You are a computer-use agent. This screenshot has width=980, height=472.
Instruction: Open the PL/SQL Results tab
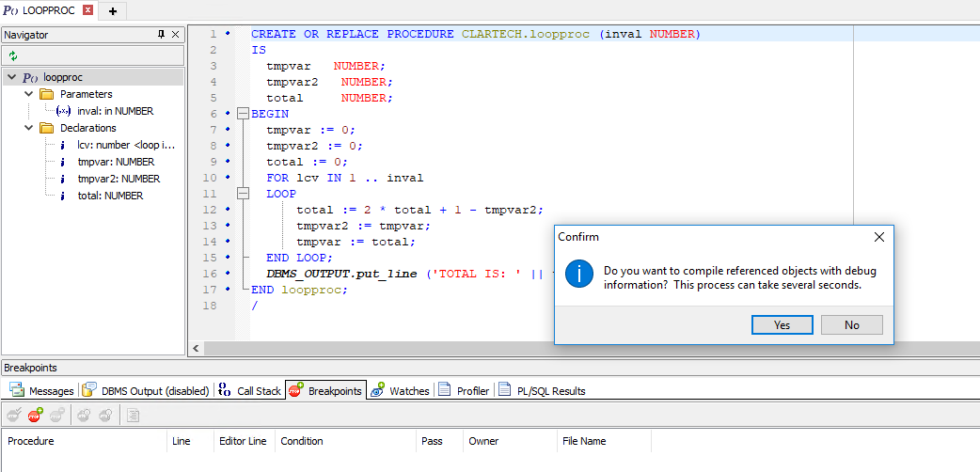coord(542,391)
